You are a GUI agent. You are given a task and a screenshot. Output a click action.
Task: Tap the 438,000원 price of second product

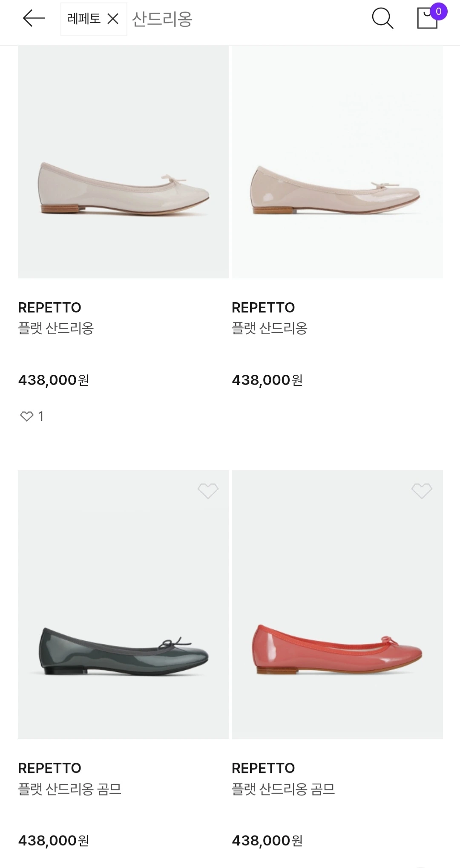267,380
